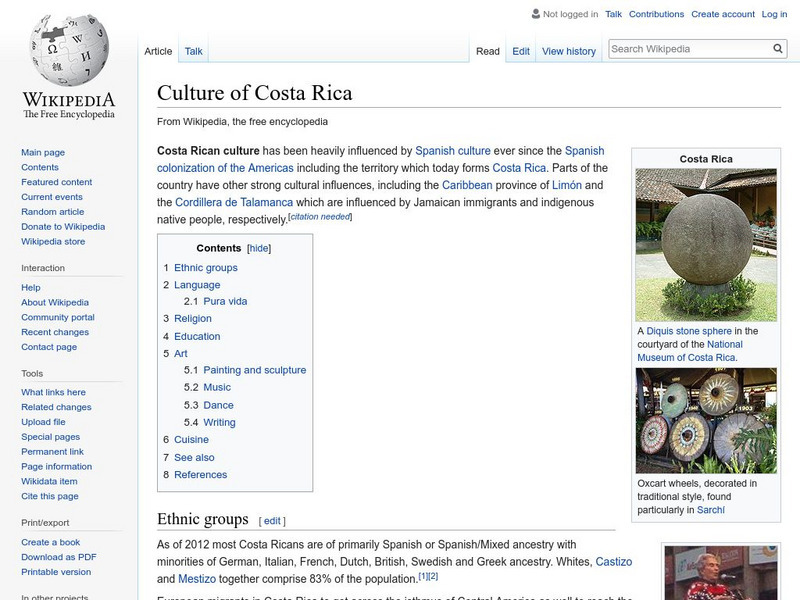Image resolution: width=800 pixels, height=600 pixels.
Task: Open the user Talk link at top
Action: coord(613,14)
